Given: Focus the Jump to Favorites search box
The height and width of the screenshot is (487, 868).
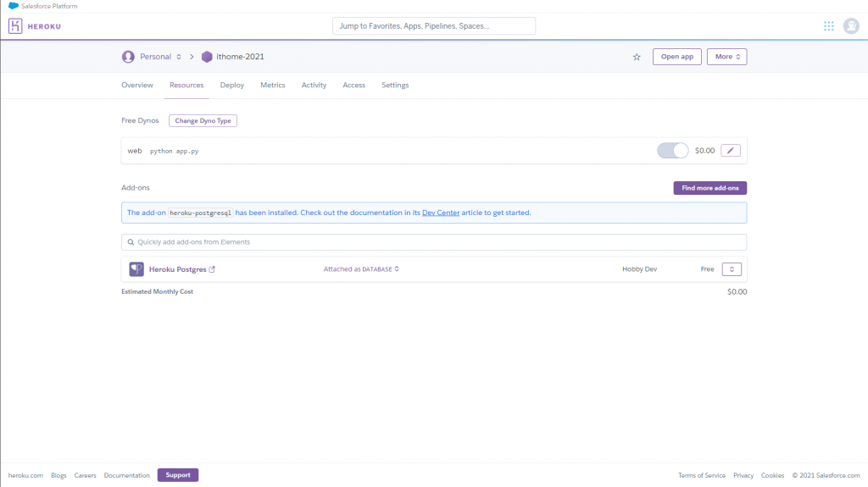Looking at the screenshot, I should [x=434, y=26].
